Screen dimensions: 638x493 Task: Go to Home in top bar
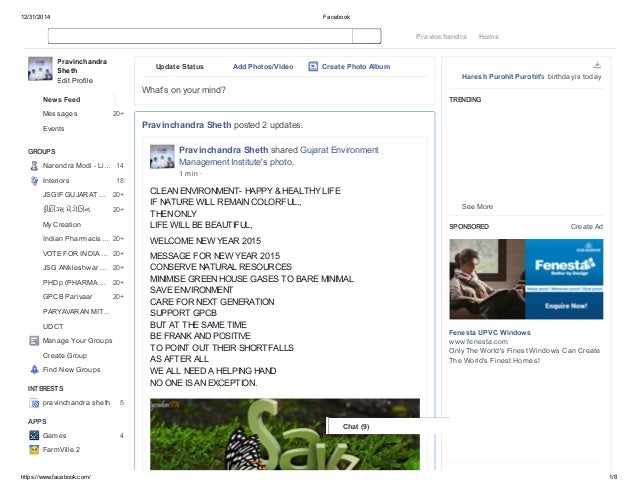coord(488,37)
